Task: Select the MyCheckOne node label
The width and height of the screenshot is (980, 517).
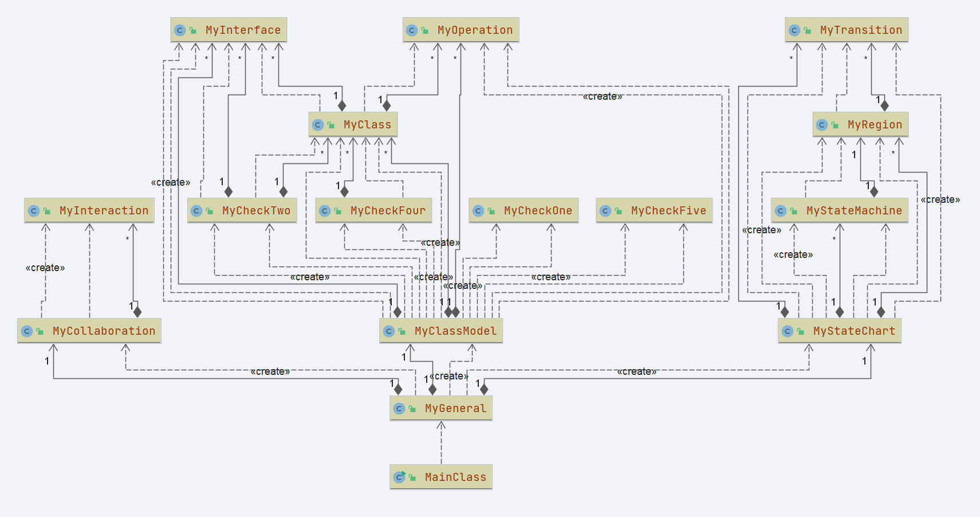Action: pos(538,211)
